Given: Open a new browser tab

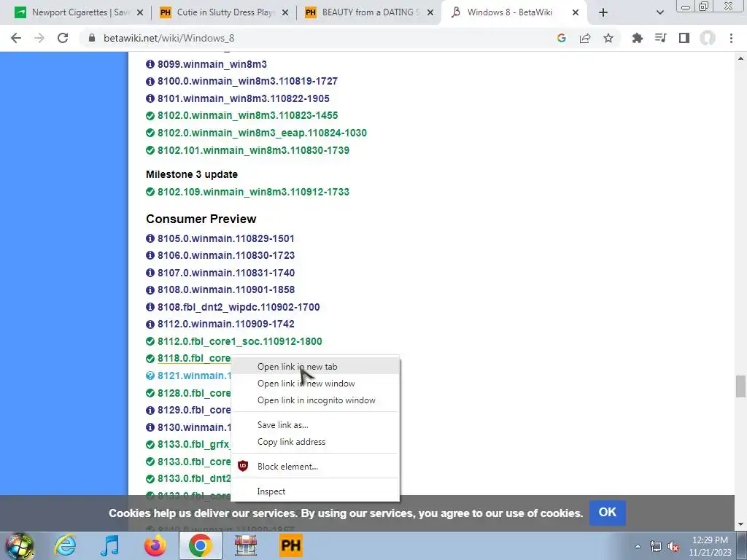Looking at the screenshot, I should pyautogui.click(x=603, y=12).
